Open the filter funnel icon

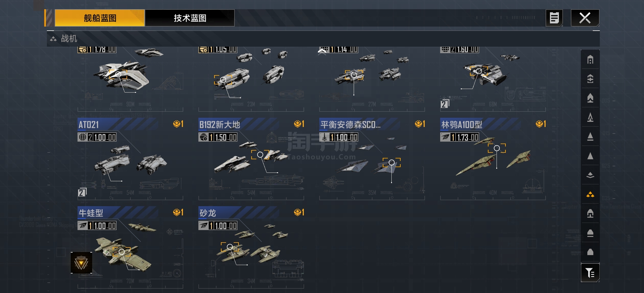tap(590, 273)
